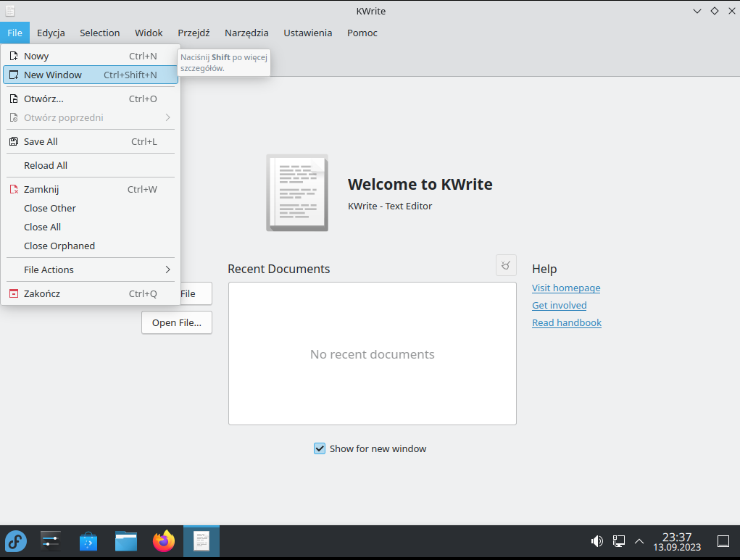Click the volume speaker tray icon

(597, 541)
